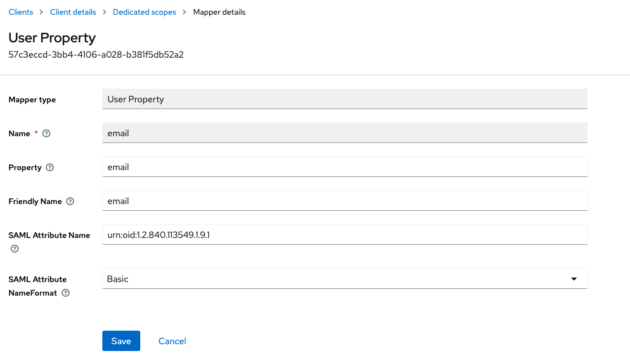Click the disabled Mapper type field
Image resolution: width=630 pixels, height=364 pixels.
tap(344, 99)
